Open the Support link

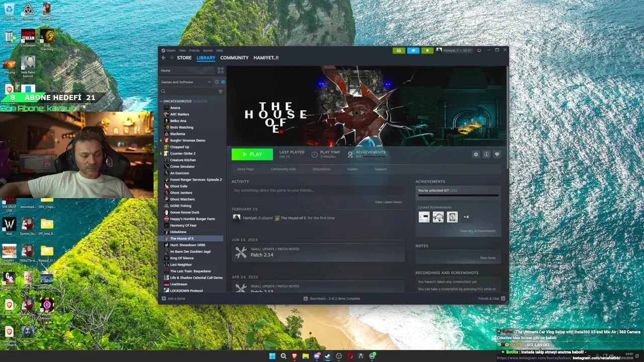pyautogui.click(x=381, y=169)
